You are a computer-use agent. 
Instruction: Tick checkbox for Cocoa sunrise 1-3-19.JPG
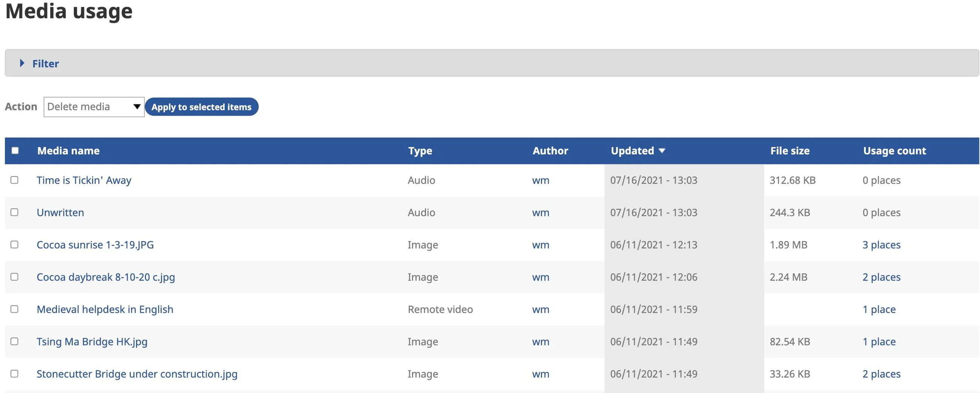click(14, 244)
